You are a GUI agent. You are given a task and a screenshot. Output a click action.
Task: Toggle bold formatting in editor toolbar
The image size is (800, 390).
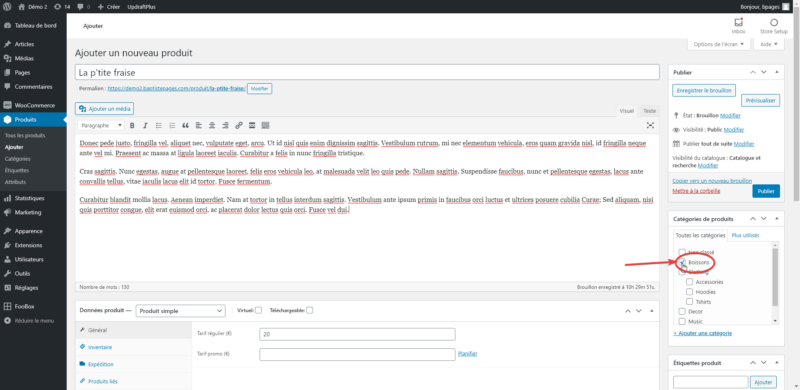pos(132,126)
